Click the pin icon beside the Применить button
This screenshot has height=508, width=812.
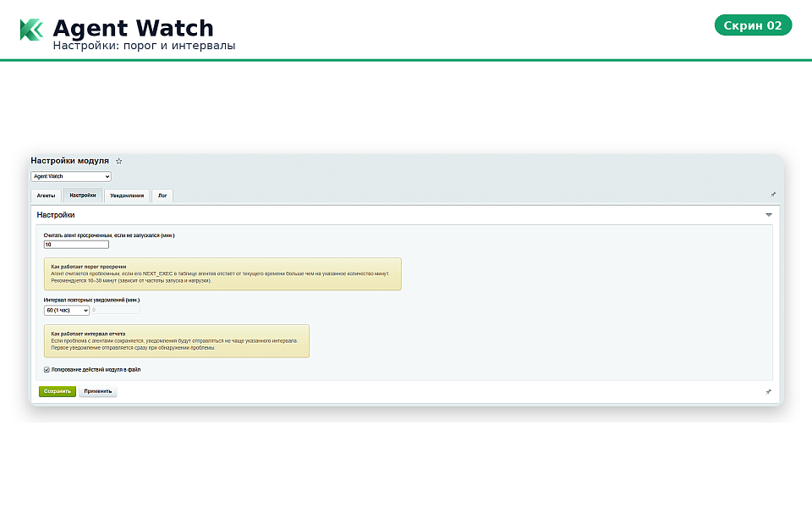click(768, 392)
